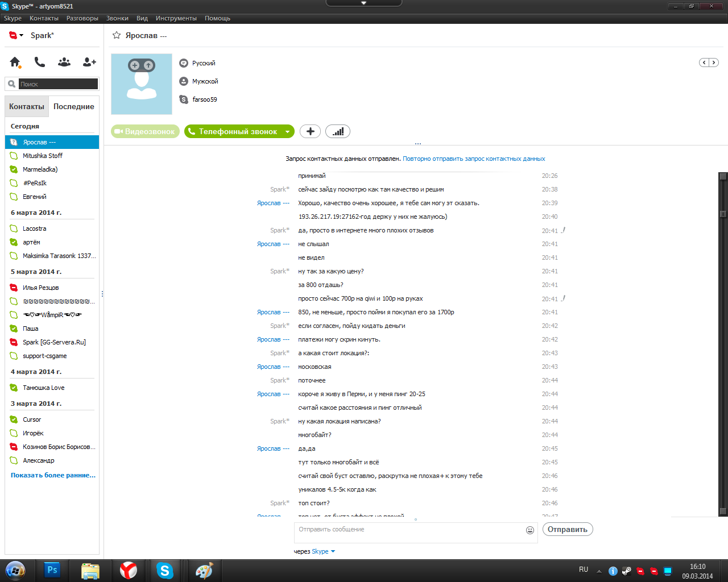Screen dimensions: 728x582
Task: Open Maksimka Tarasonk conversation
Action: (x=52, y=256)
